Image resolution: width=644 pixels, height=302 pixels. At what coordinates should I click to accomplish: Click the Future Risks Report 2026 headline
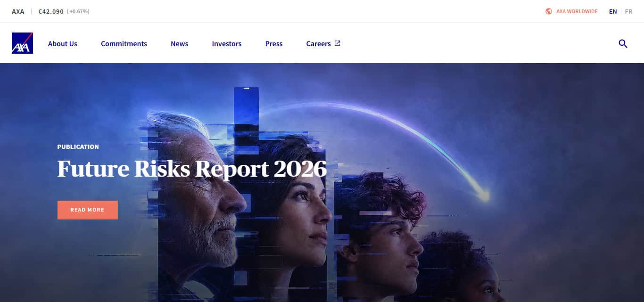(192, 169)
